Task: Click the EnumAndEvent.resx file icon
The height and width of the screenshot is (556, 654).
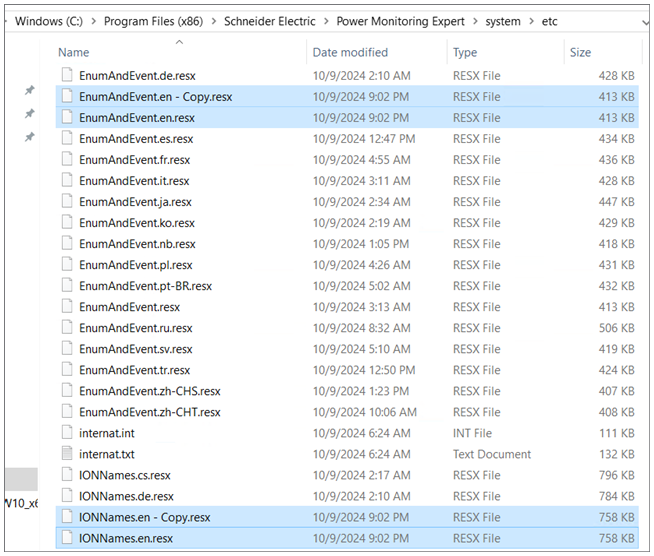Action: (x=67, y=306)
